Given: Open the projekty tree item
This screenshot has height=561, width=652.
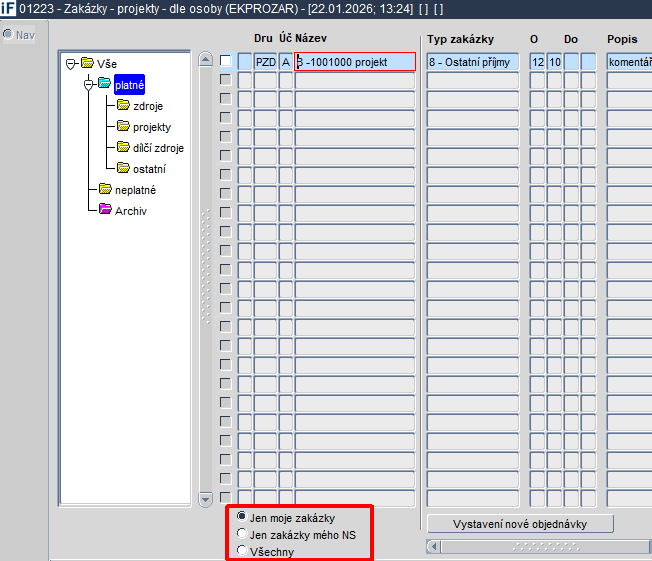Looking at the screenshot, I should [x=152, y=127].
